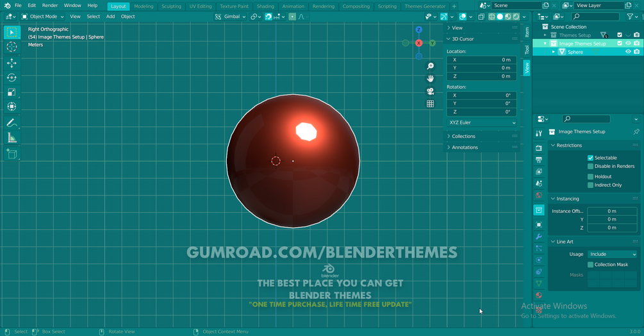Enable Disable in Renders checkbox

point(591,166)
